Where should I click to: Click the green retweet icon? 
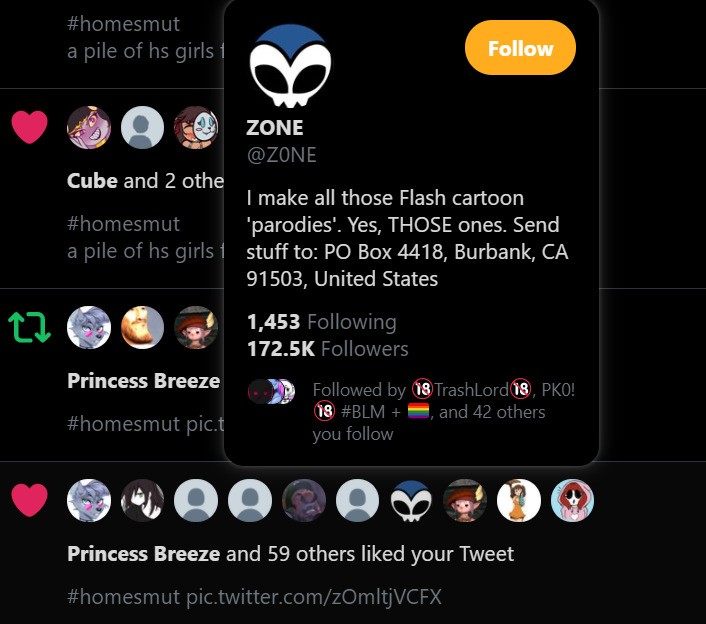coord(29,327)
